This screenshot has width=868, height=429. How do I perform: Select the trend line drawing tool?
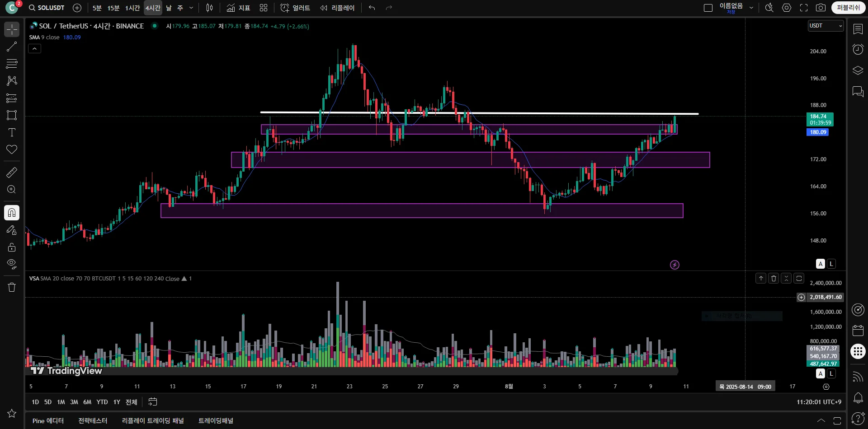point(12,47)
